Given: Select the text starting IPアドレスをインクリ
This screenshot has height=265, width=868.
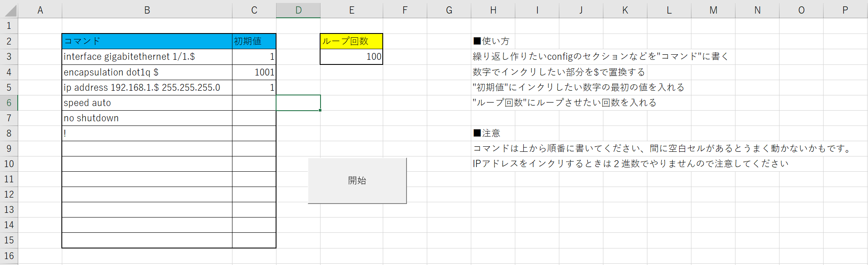Looking at the screenshot, I should (x=630, y=164).
